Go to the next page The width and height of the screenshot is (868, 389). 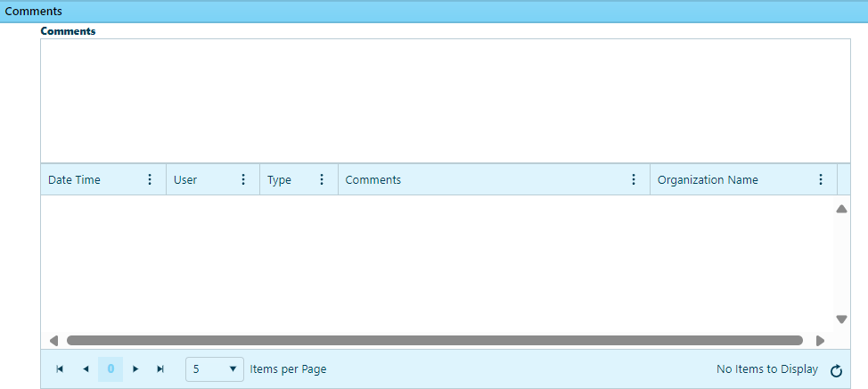135,369
